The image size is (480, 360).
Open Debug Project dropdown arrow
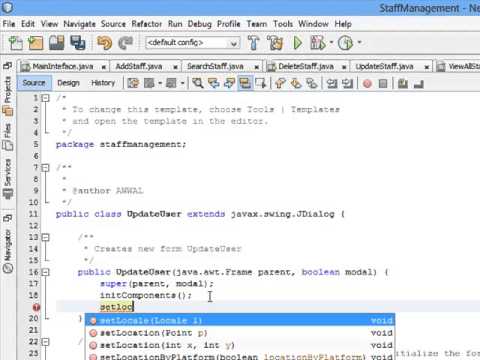pos(331,42)
